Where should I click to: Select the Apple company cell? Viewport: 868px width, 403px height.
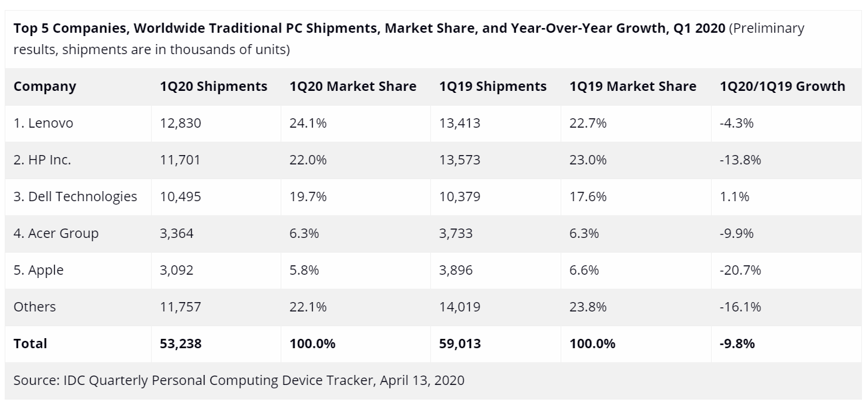point(38,270)
